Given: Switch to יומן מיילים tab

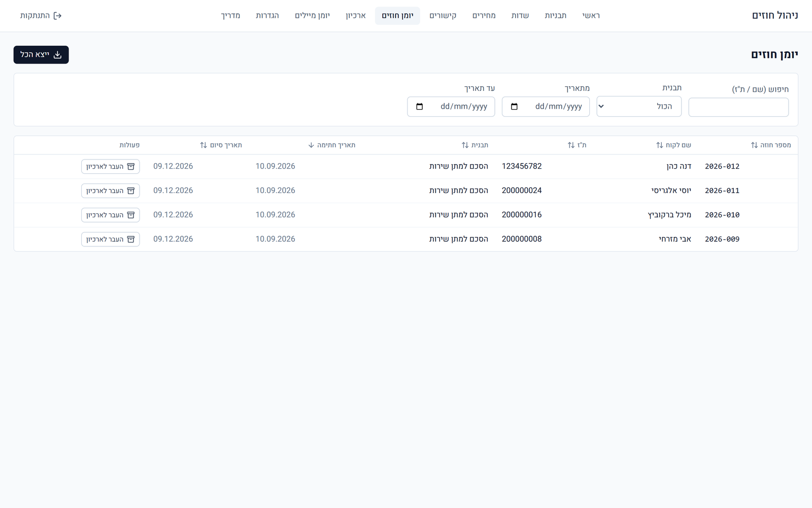Looking at the screenshot, I should [x=313, y=16].
